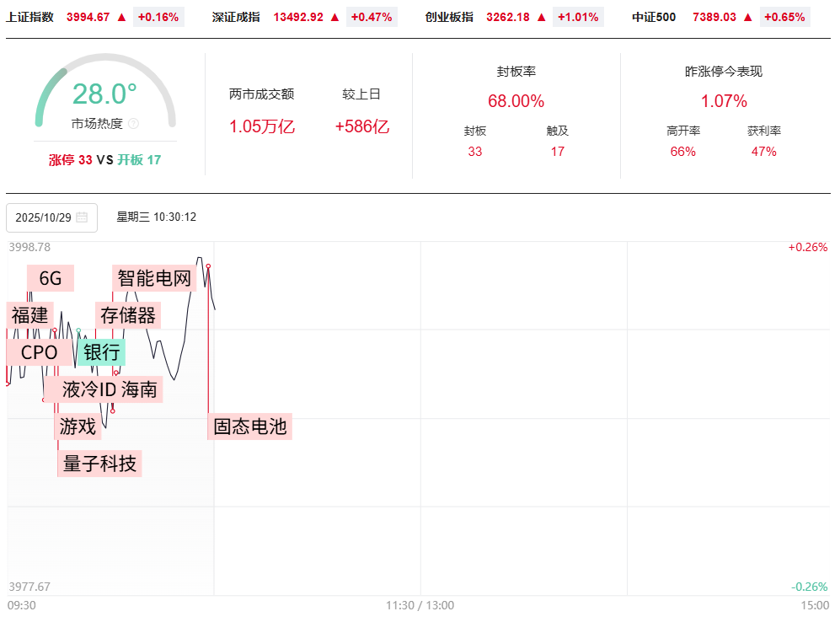Click the 涨停 33 count
Image resolution: width=840 pixels, height=622 pixels.
pos(71,159)
